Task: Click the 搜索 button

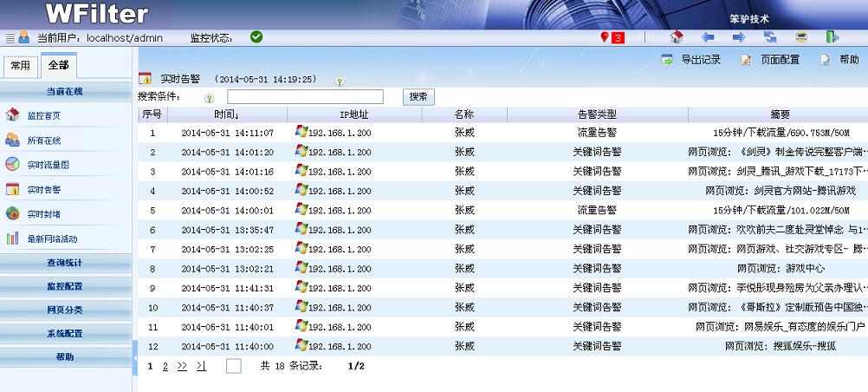Action: click(418, 97)
